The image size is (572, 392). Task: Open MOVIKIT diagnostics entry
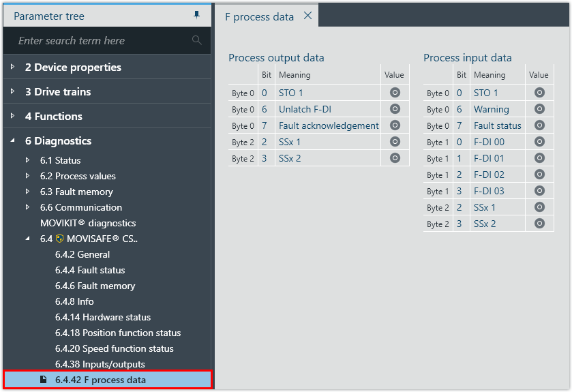(88, 223)
